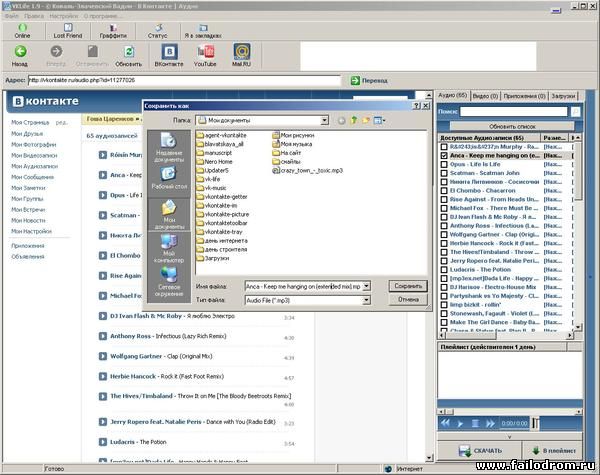Viewport: 600px width, 475px height.
Task: Open the Mail.RU shortcut icon
Action: pos(241,56)
